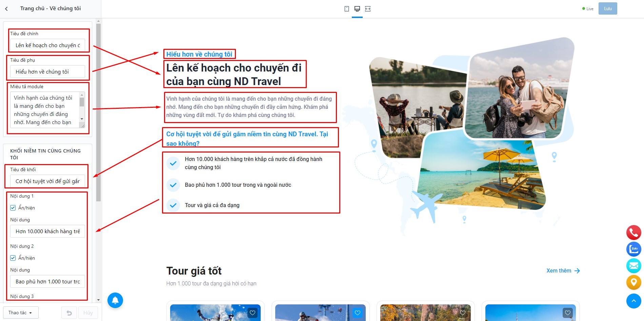Screen dimensions: 644x321
Task: Click the arrow beside Xem thêm
Action: (x=577, y=271)
